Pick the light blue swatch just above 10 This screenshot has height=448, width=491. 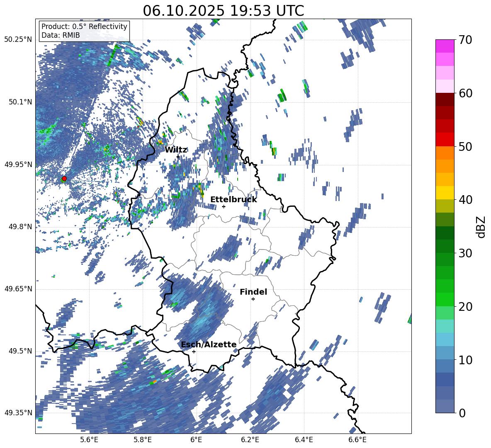(445, 353)
